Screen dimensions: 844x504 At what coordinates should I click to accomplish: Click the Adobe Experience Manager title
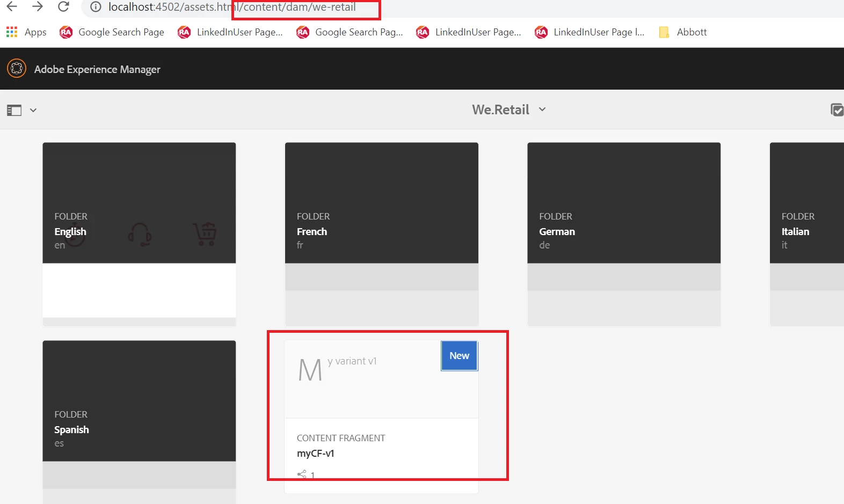(x=97, y=69)
